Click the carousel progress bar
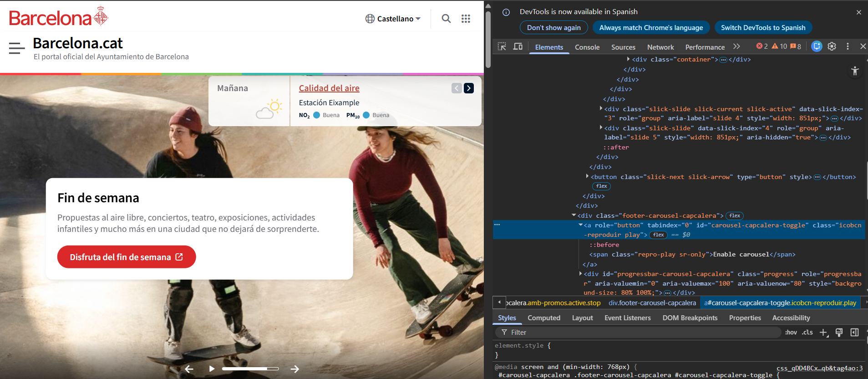Viewport: 868px width, 379px height. tap(250, 369)
